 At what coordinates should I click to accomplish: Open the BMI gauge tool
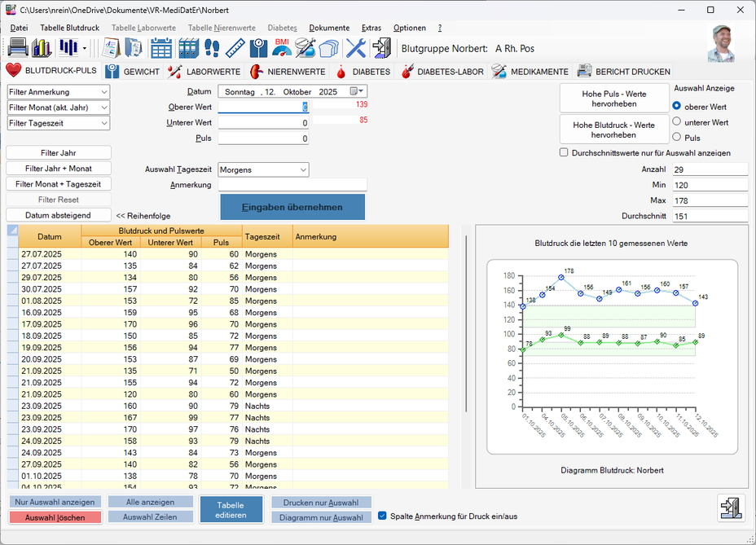pos(282,48)
